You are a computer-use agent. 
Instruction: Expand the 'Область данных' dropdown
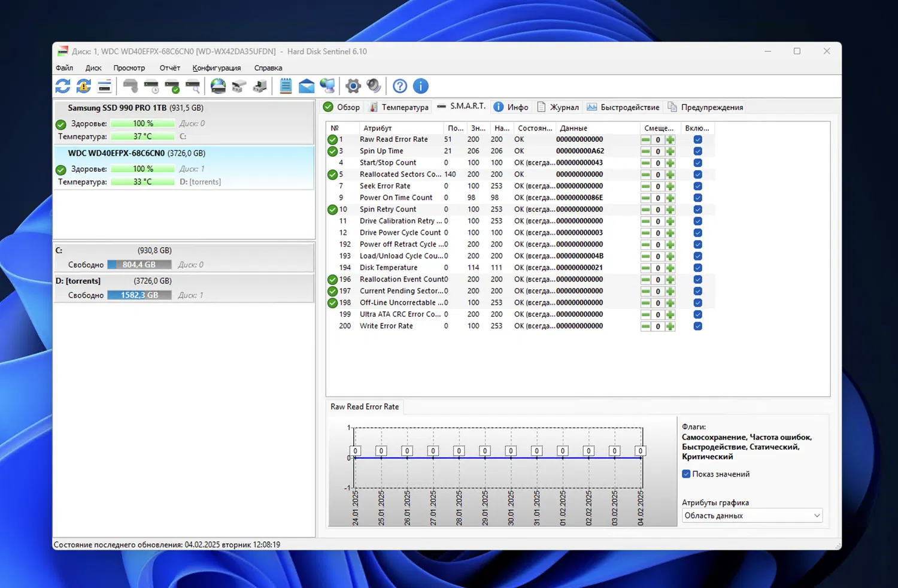[752, 516]
